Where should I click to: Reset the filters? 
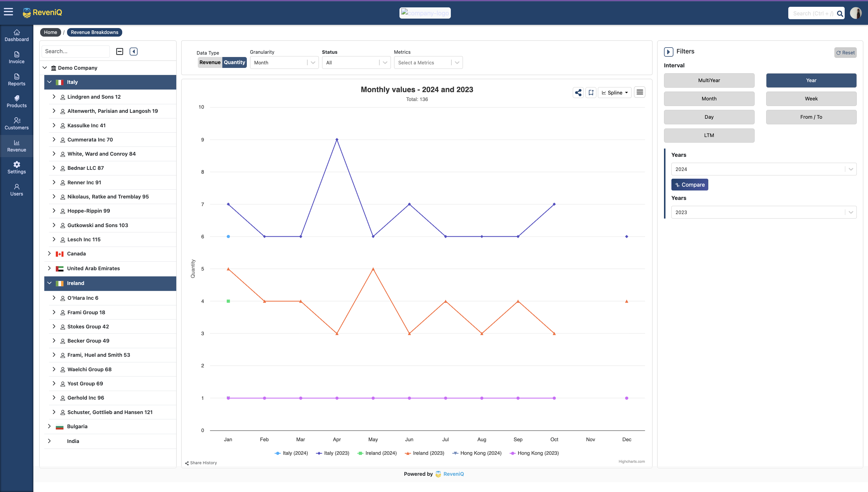point(845,53)
